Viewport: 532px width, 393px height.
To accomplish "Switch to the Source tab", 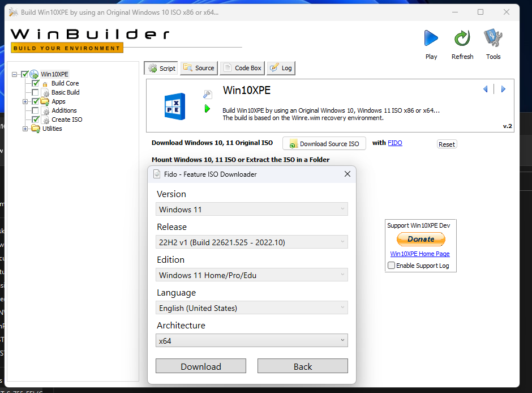I will (x=199, y=68).
